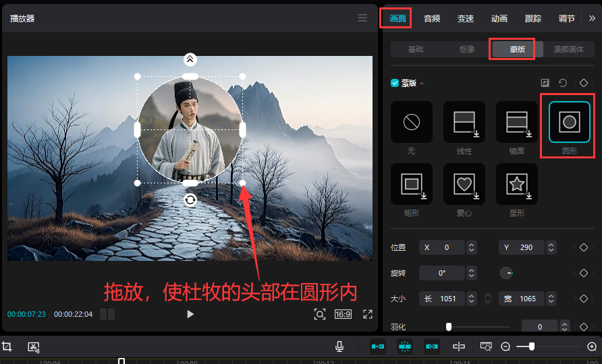602x364 pixels.
Task: Click the auto-cut image icon in timeline toolbar
Action: 34,346
